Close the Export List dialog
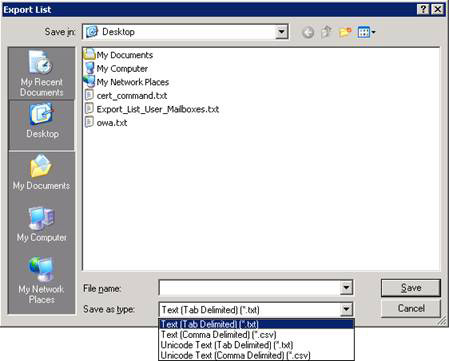The height and width of the screenshot is (361, 449). click(x=438, y=9)
